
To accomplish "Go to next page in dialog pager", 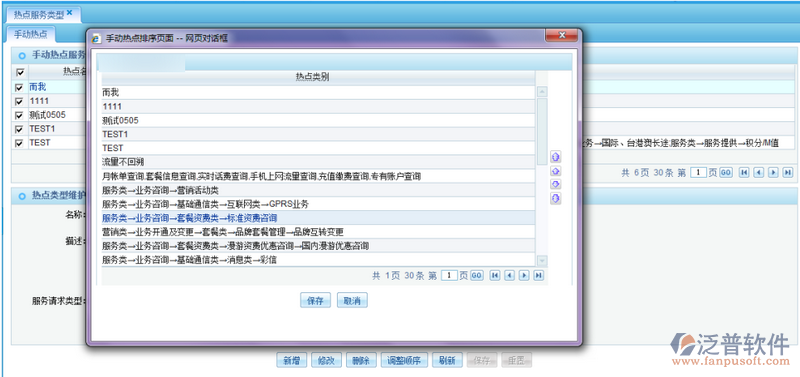I will tap(523, 275).
